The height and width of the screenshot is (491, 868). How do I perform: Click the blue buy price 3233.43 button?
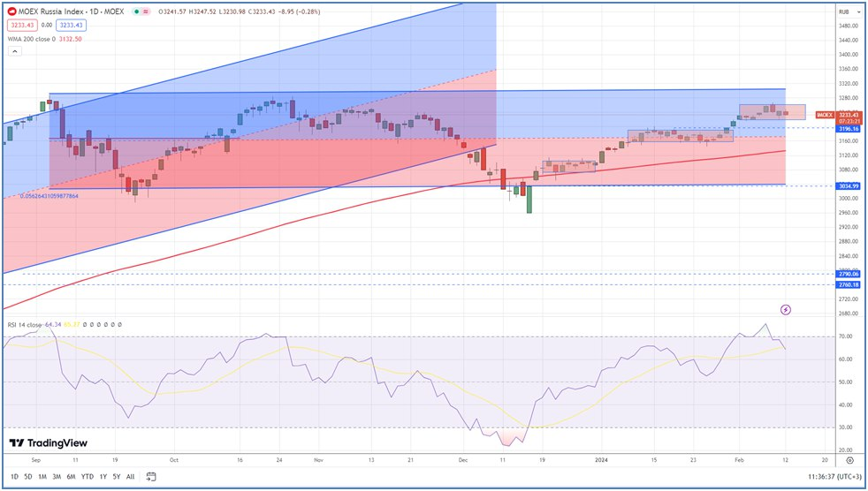click(71, 25)
